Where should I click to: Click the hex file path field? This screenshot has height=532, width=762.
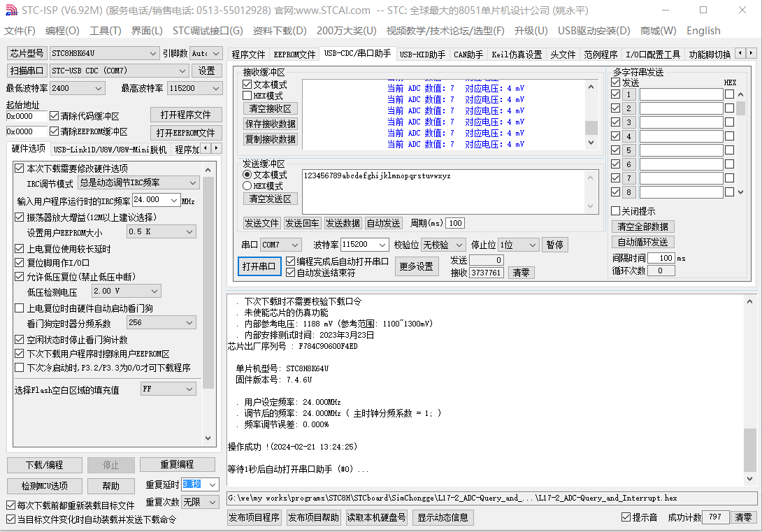(491, 498)
